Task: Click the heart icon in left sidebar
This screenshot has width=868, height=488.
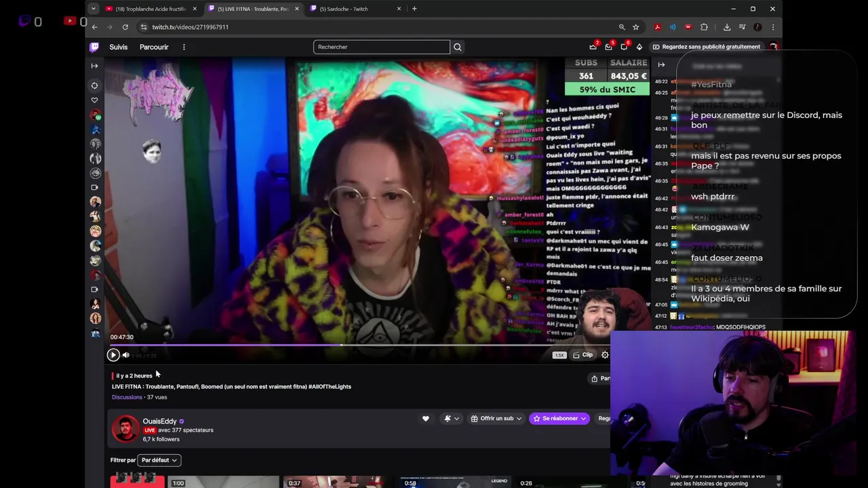Action: pyautogui.click(x=94, y=100)
